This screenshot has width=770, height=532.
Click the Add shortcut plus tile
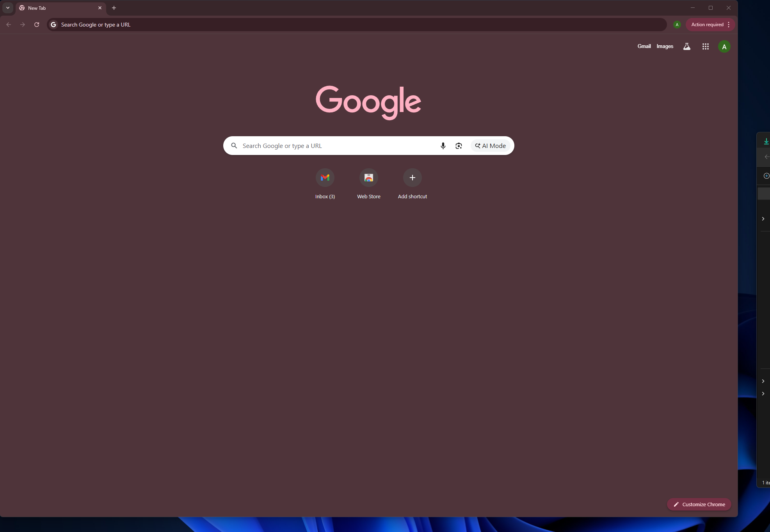[x=412, y=178]
